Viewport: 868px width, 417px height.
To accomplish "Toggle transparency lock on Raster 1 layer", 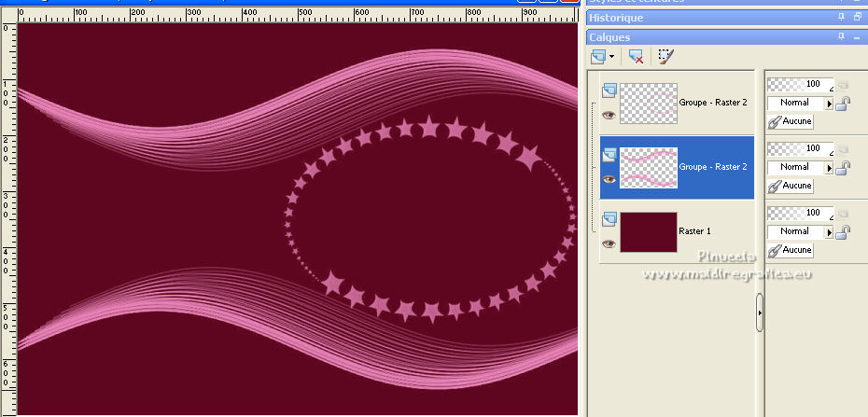I will (x=843, y=232).
